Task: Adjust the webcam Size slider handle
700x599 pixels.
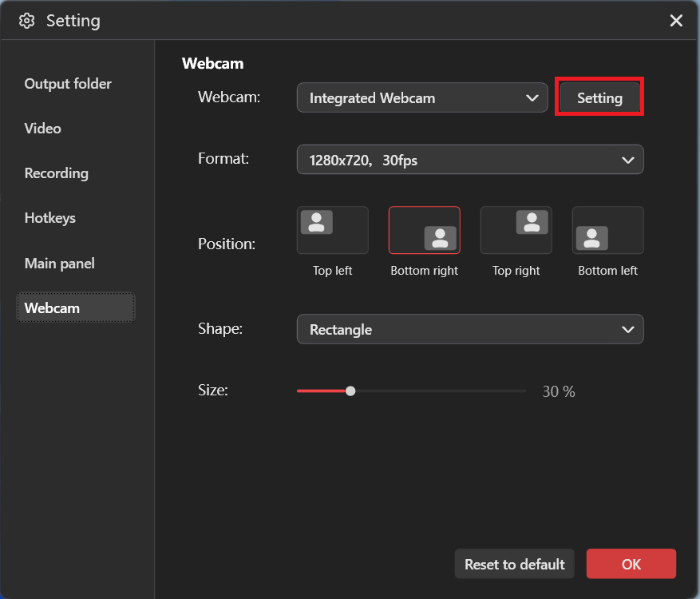Action: pos(350,391)
